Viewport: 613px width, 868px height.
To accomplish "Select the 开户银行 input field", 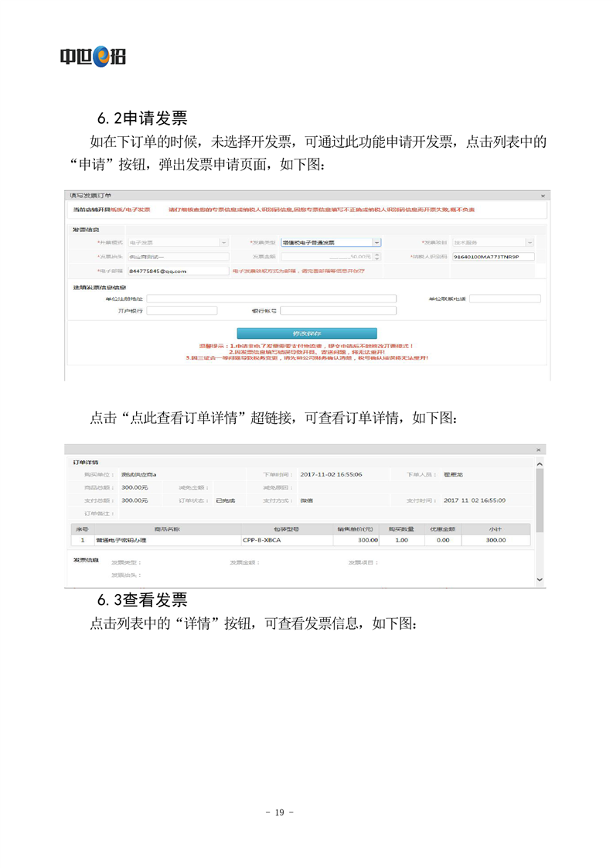I will 171,311.
